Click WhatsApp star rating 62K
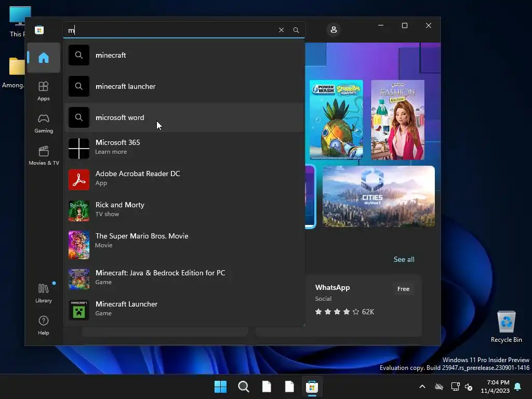Image resolution: width=532 pixels, height=399 pixels. [x=344, y=312]
